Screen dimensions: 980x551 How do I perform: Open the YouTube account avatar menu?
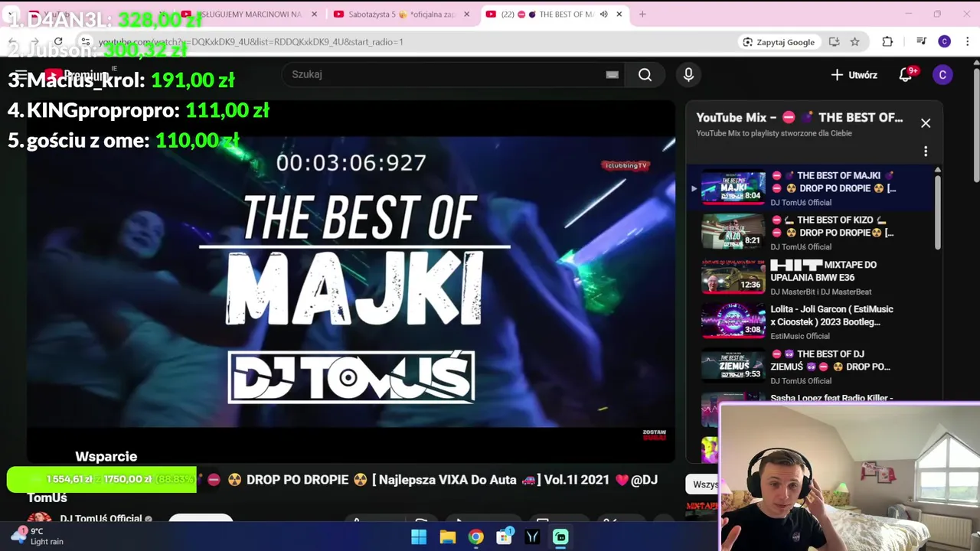pyautogui.click(x=942, y=75)
